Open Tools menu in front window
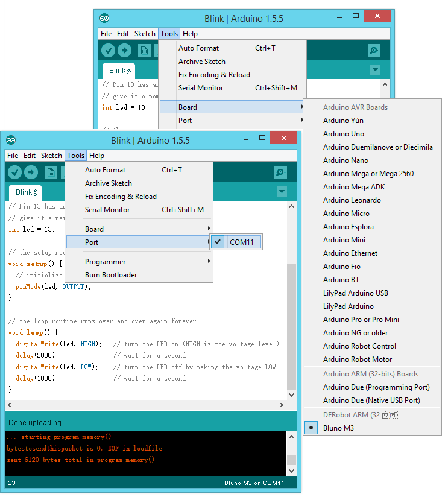The image size is (448, 500). [75, 156]
